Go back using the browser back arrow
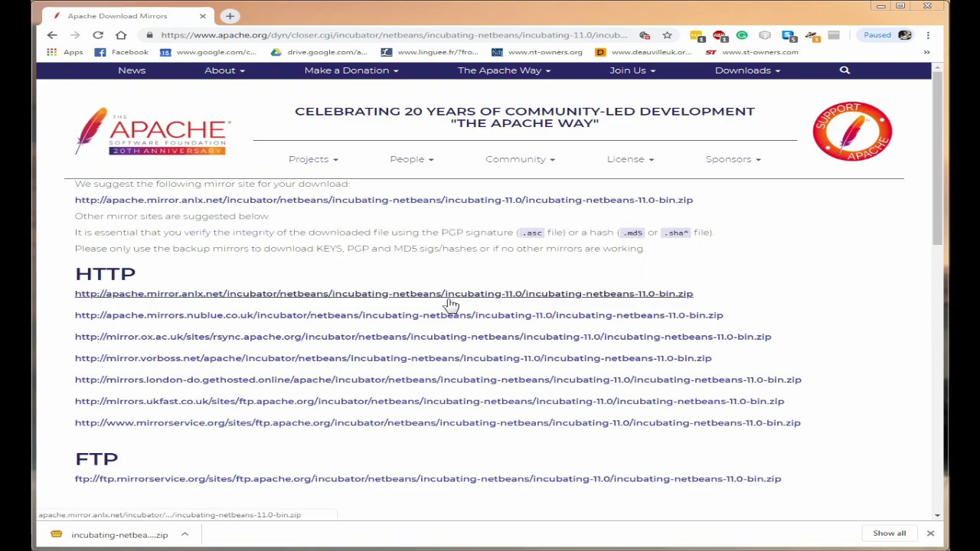980x551 pixels. pos(52,35)
